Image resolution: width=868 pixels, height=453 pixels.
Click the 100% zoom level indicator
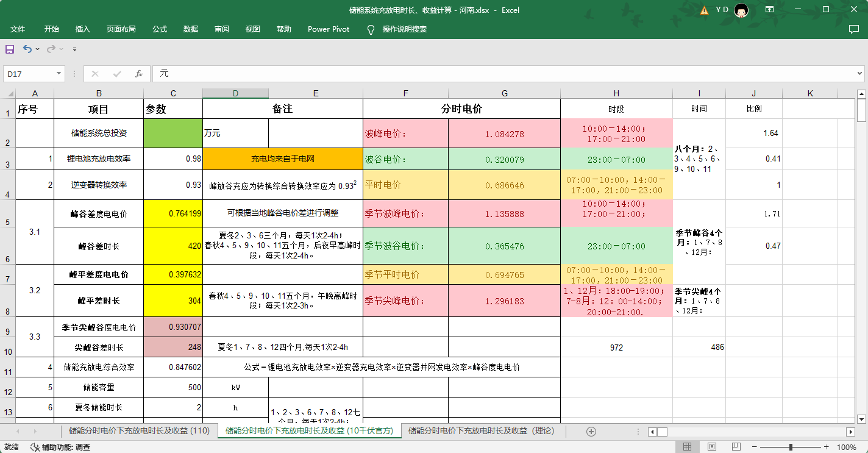point(847,447)
